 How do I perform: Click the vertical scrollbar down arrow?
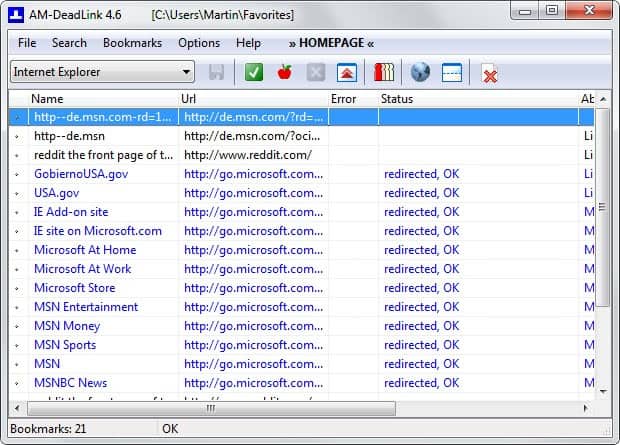tap(603, 392)
